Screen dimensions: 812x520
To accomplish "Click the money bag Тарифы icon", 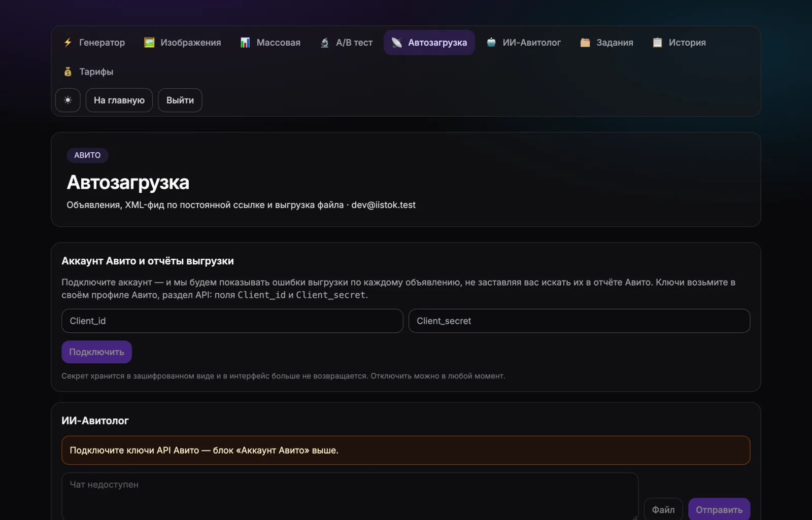I will coord(68,72).
